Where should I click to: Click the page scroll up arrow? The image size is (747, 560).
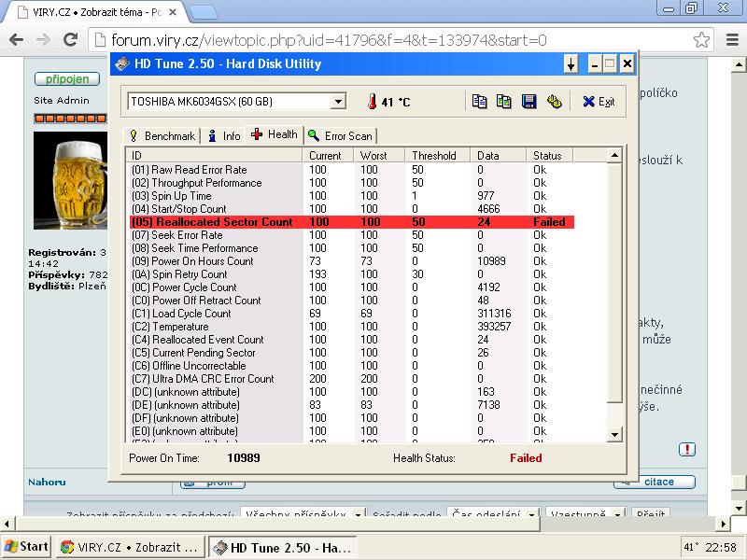pyautogui.click(x=739, y=63)
